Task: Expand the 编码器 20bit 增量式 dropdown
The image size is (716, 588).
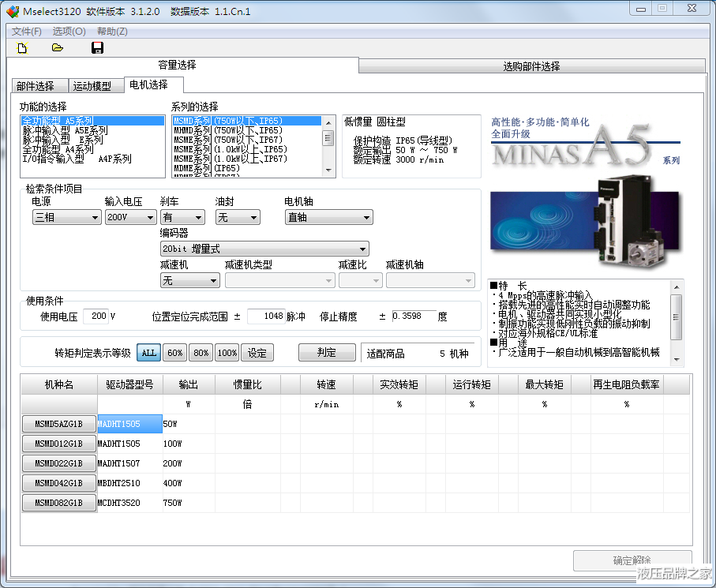Action: tap(264, 249)
